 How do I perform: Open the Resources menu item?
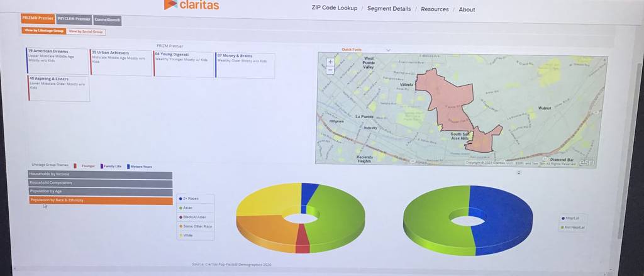(x=435, y=9)
